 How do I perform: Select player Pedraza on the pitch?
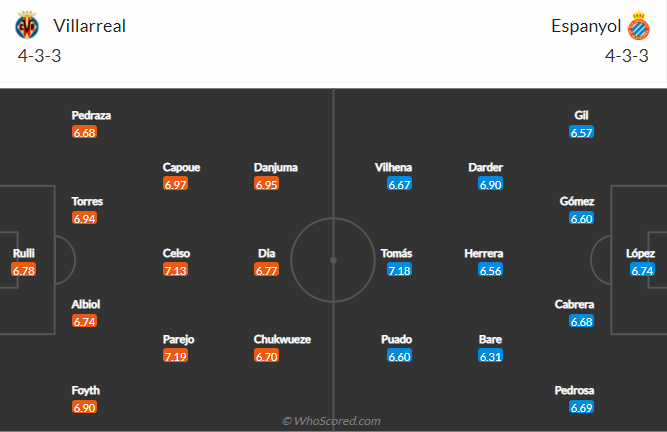point(91,115)
